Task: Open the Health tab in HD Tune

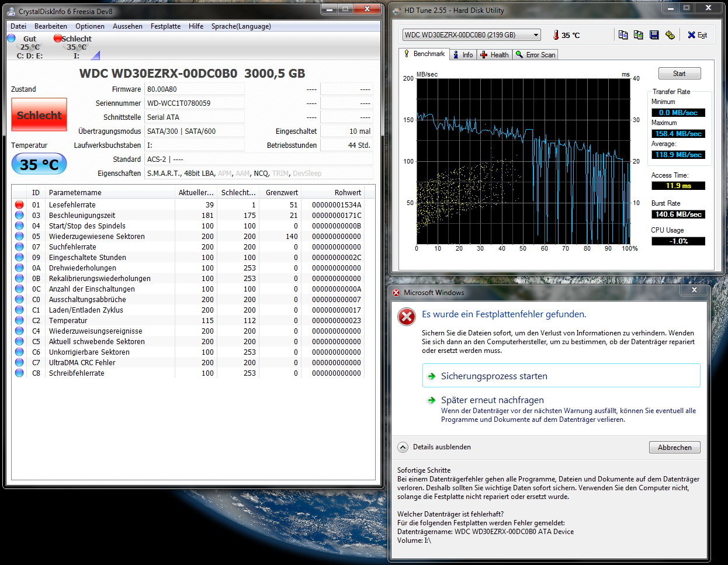Action: (x=494, y=54)
